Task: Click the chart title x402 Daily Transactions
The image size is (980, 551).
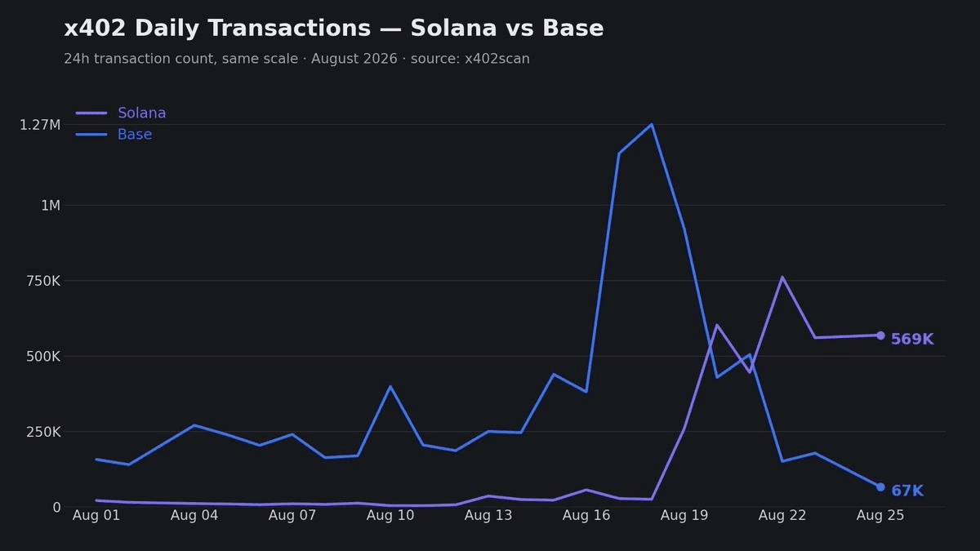Action: (x=334, y=29)
